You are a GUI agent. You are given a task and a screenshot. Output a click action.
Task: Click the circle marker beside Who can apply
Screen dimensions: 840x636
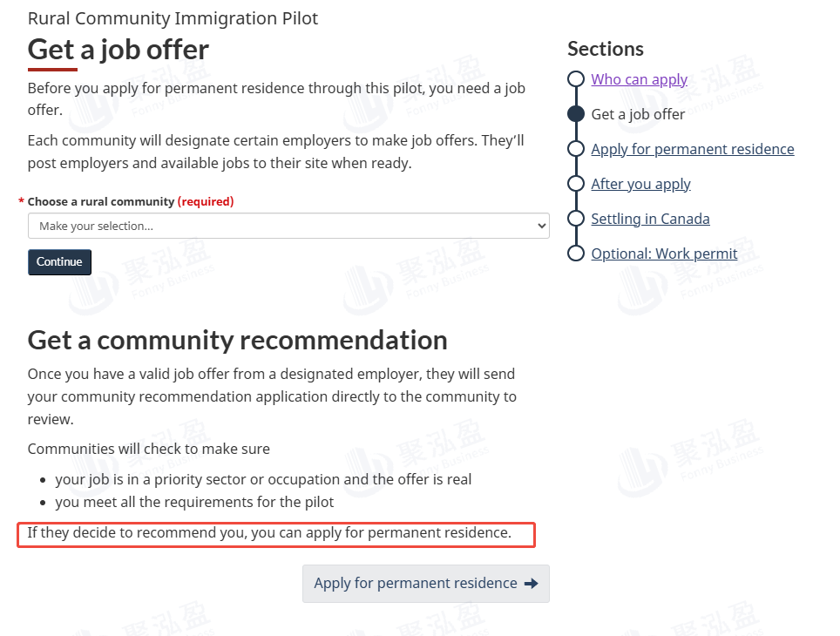tap(575, 79)
